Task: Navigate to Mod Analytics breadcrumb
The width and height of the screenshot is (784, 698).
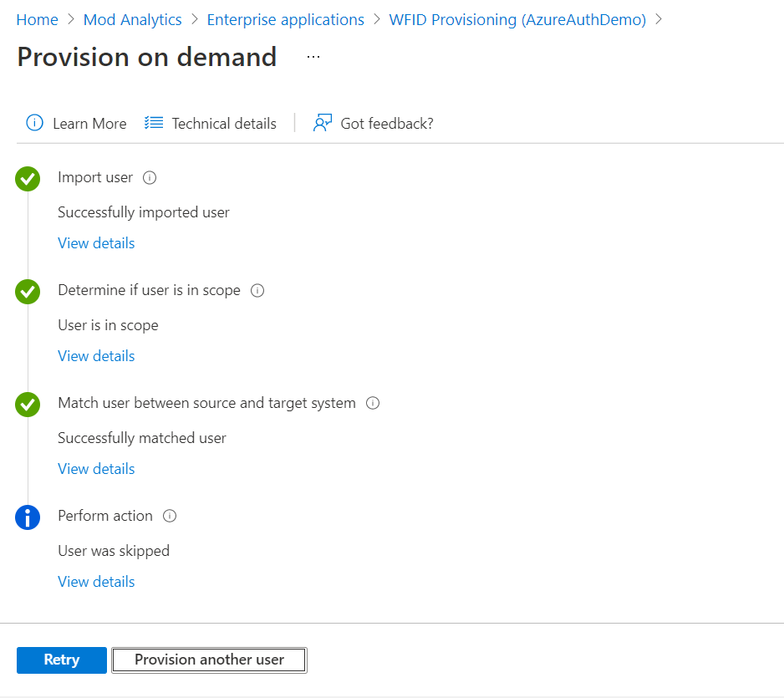Action: tap(133, 19)
